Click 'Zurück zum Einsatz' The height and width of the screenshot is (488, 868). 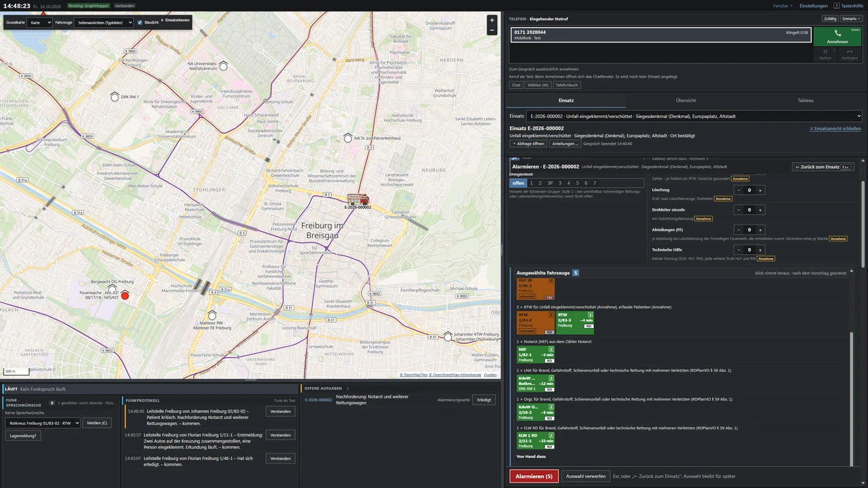click(x=823, y=167)
